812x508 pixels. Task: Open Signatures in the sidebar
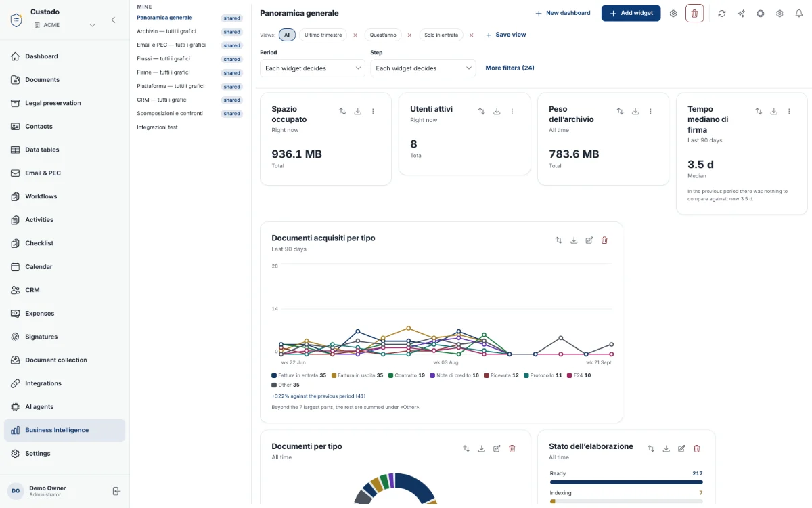click(x=64, y=337)
